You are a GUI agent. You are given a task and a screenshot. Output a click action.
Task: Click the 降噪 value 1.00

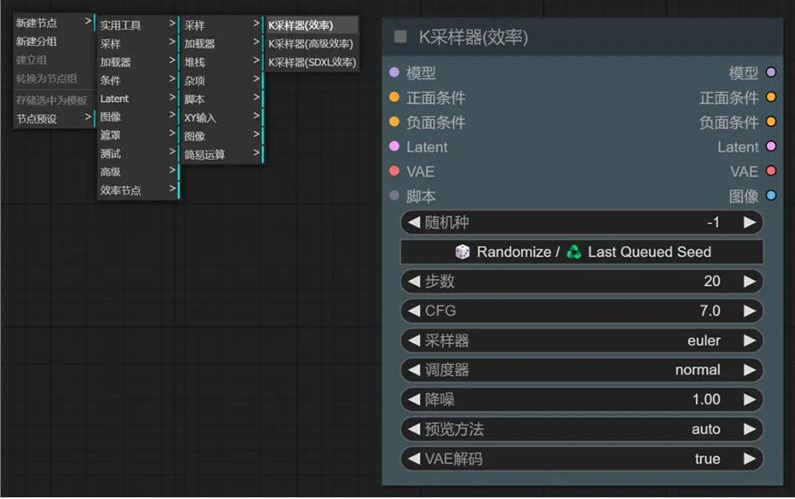click(x=706, y=400)
